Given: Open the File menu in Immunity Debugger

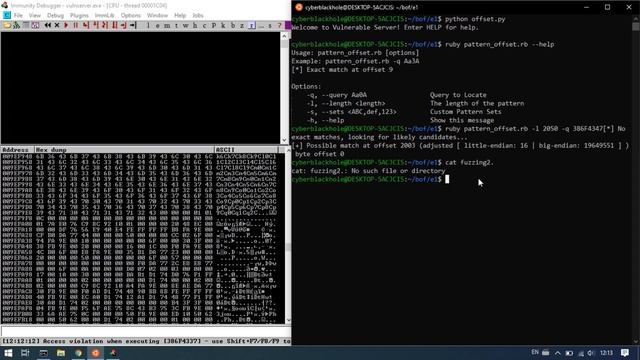Looking at the screenshot, I should click(x=18, y=16).
